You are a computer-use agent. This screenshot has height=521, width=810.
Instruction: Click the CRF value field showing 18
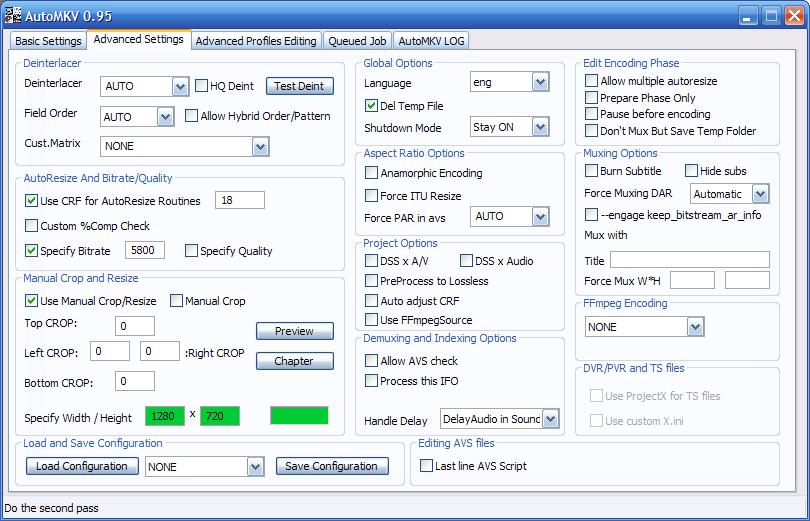[x=240, y=200]
